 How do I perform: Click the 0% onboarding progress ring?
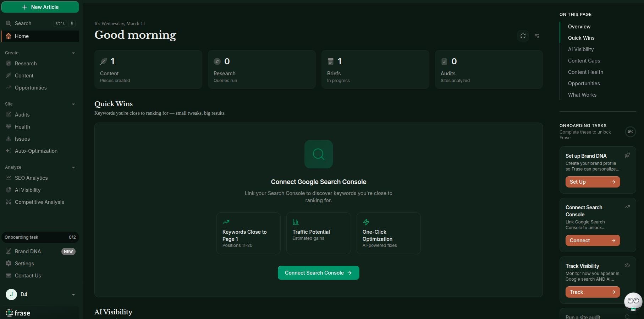[630, 132]
